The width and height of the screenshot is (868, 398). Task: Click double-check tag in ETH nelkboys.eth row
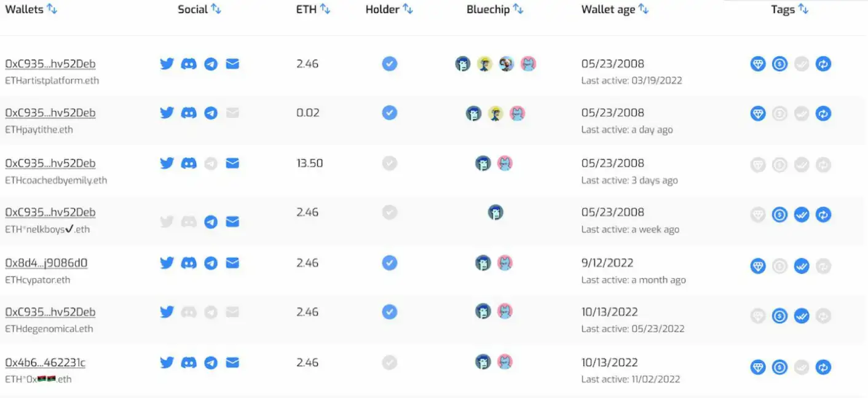pos(802,214)
